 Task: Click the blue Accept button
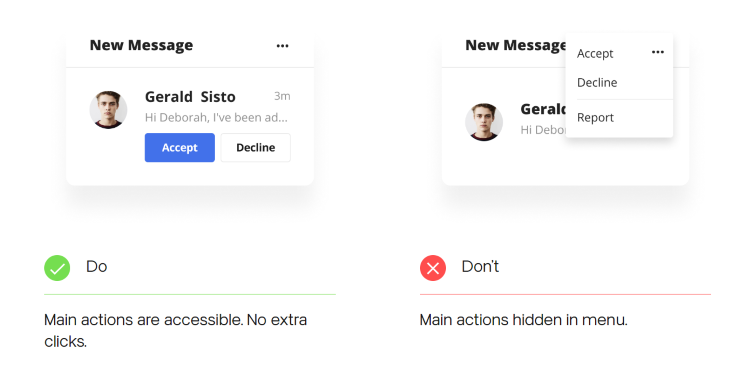point(180,148)
